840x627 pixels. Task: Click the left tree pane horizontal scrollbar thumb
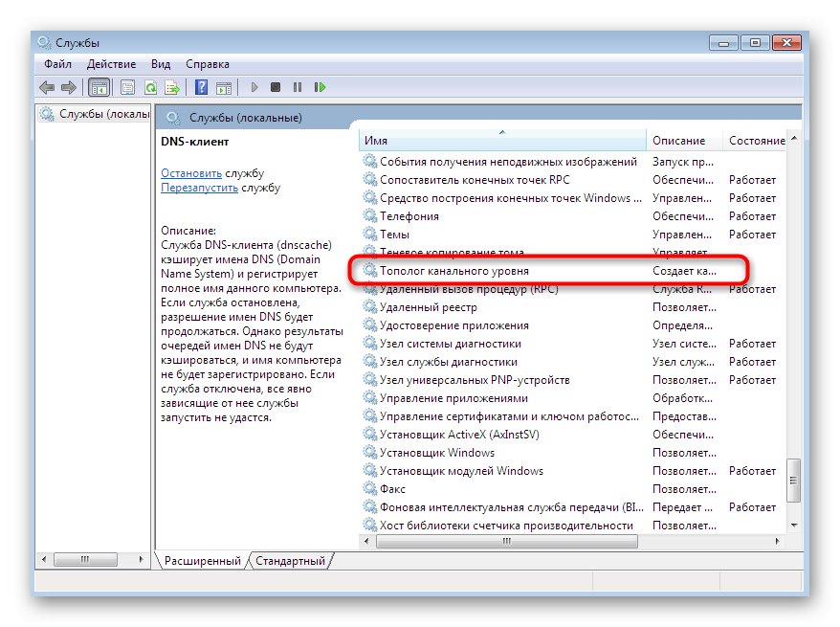coord(86,559)
